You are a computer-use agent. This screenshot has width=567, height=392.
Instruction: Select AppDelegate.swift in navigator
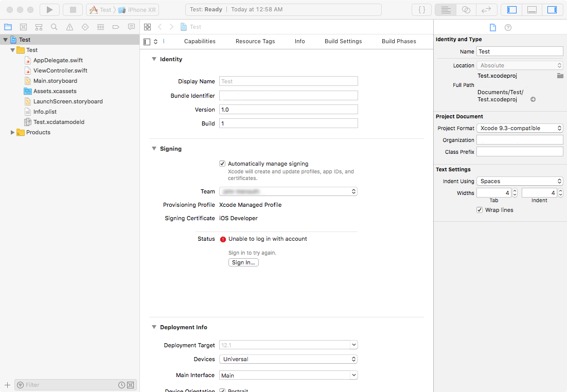click(58, 60)
